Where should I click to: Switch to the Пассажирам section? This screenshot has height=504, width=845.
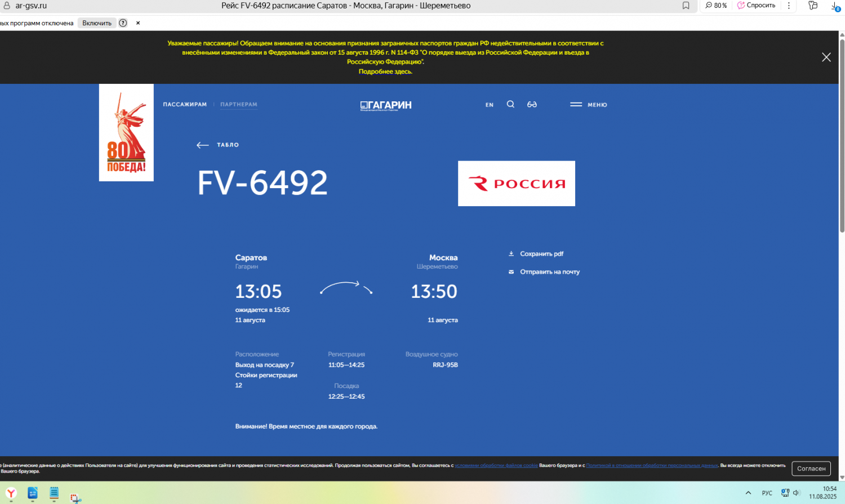[185, 105]
